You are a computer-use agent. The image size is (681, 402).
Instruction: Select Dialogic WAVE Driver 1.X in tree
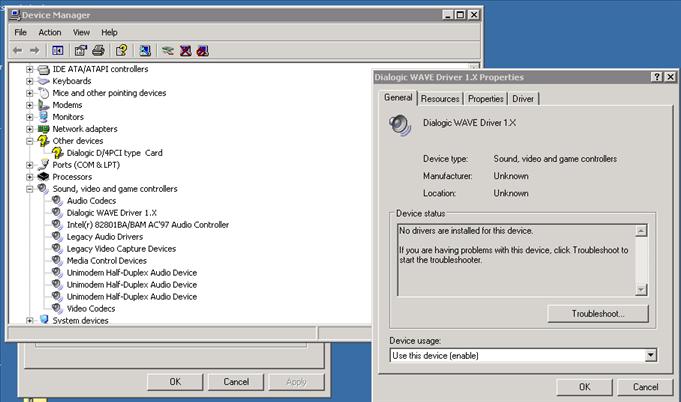(x=112, y=213)
